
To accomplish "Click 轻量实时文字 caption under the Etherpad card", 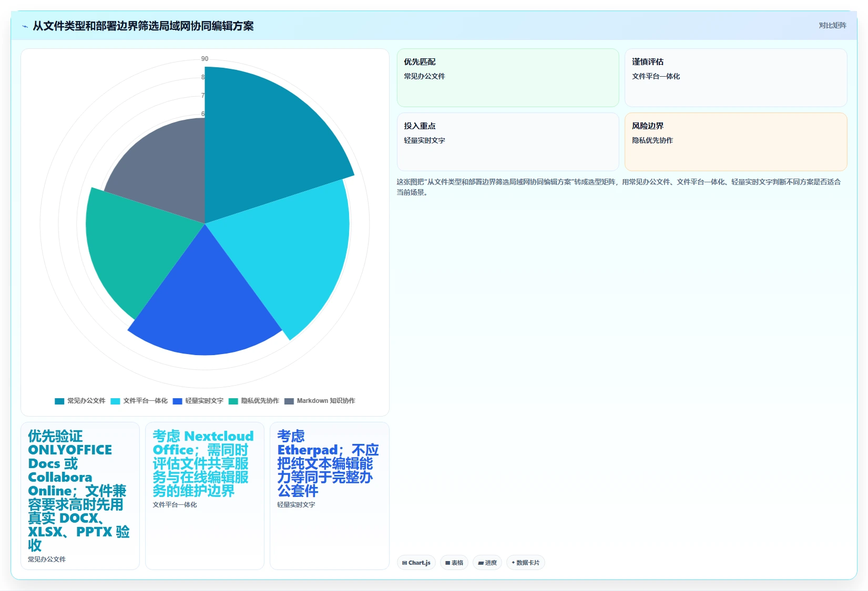I will pyautogui.click(x=296, y=505).
